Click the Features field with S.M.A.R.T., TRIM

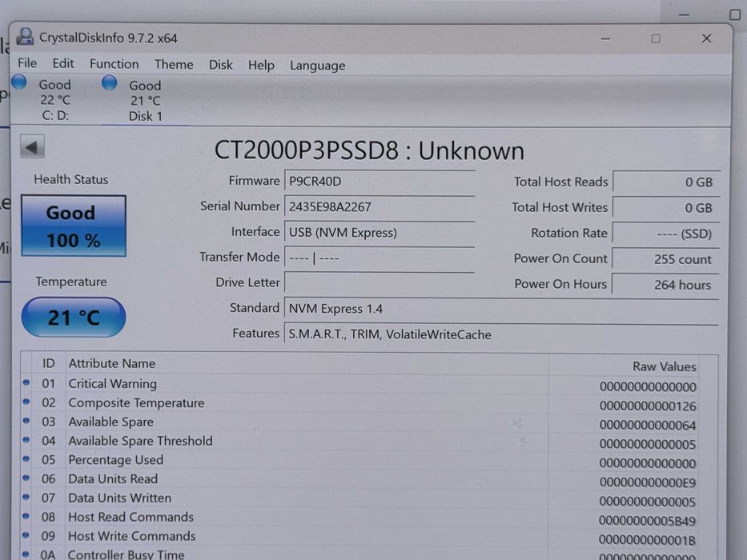pyautogui.click(x=501, y=334)
